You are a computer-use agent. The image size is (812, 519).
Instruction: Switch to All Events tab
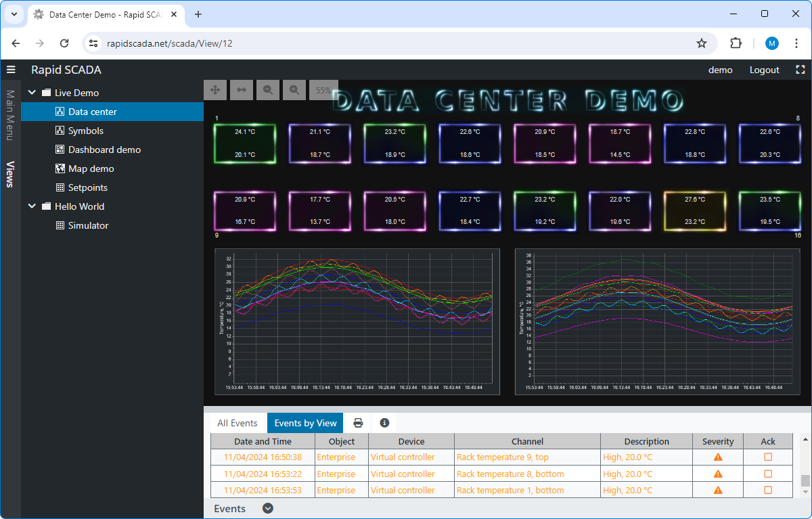(x=238, y=423)
